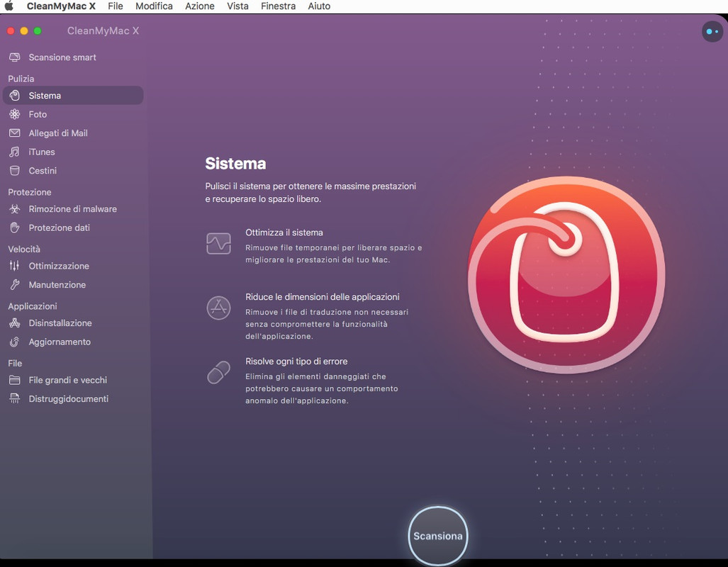The image size is (728, 567).
Task: Click the Aggiornamento arrow icon
Action: 15,342
